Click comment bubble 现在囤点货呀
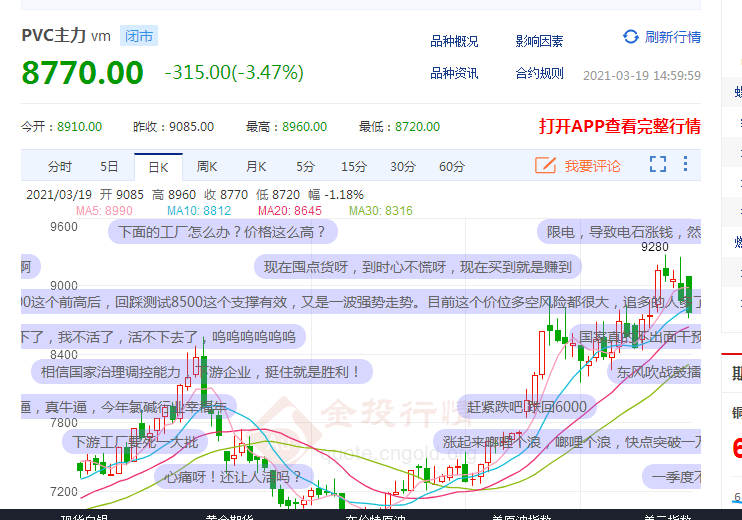742x520 pixels. tap(417, 267)
